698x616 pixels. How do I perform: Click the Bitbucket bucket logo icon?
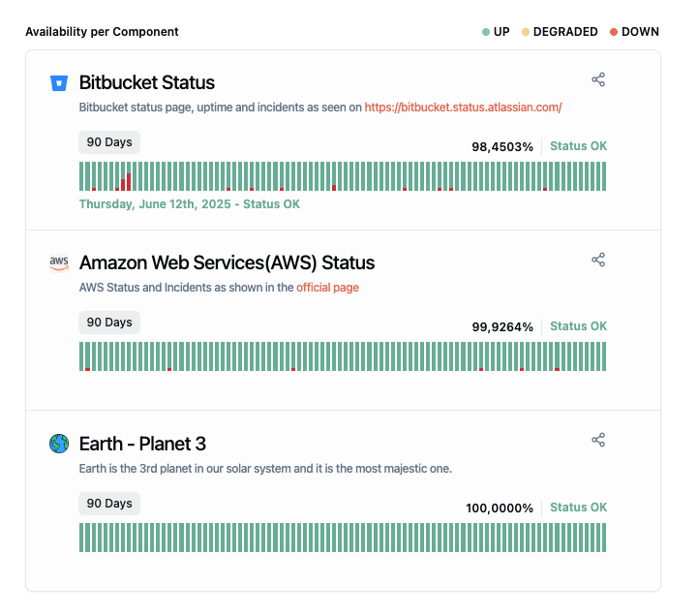click(x=59, y=83)
